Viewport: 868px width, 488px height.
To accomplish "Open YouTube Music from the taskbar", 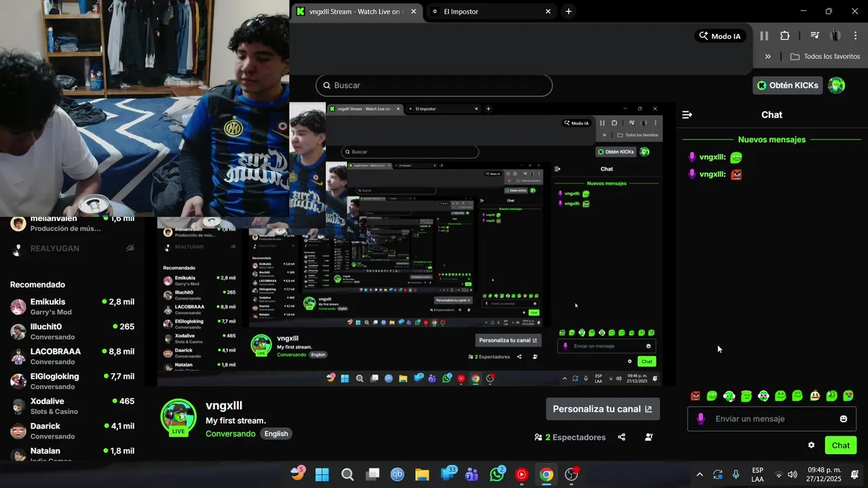I will (x=521, y=474).
